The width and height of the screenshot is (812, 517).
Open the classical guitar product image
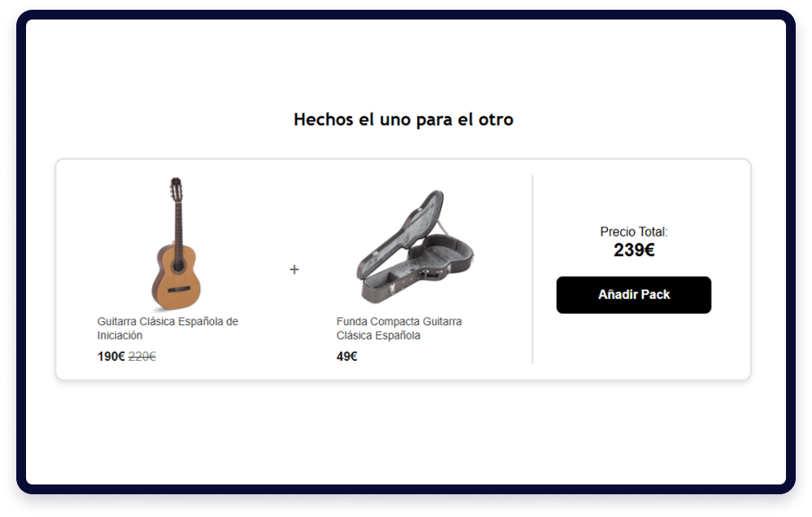point(177,243)
